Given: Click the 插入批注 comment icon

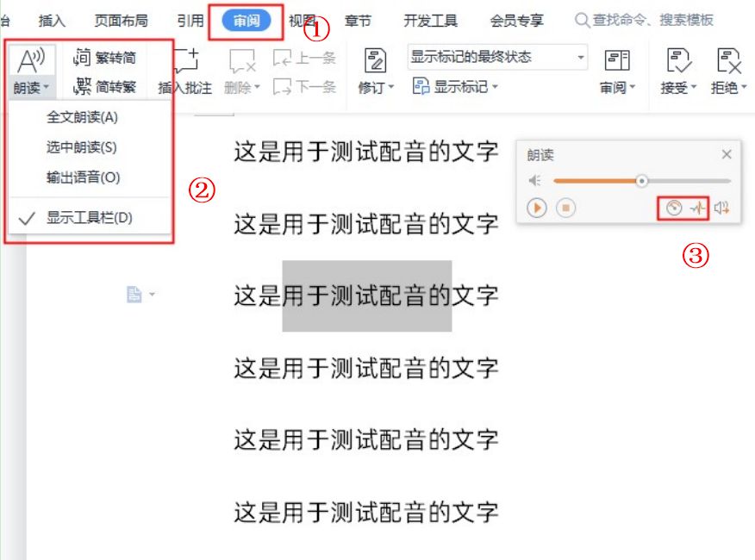Looking at the screenshot, I should pyautogui.click(x=186, y=60).
